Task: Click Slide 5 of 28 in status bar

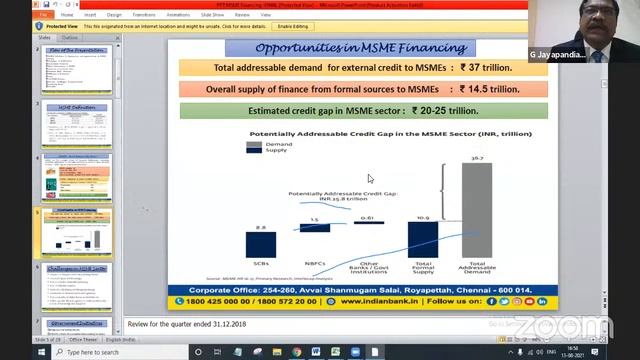Action: tap(48, 340)
